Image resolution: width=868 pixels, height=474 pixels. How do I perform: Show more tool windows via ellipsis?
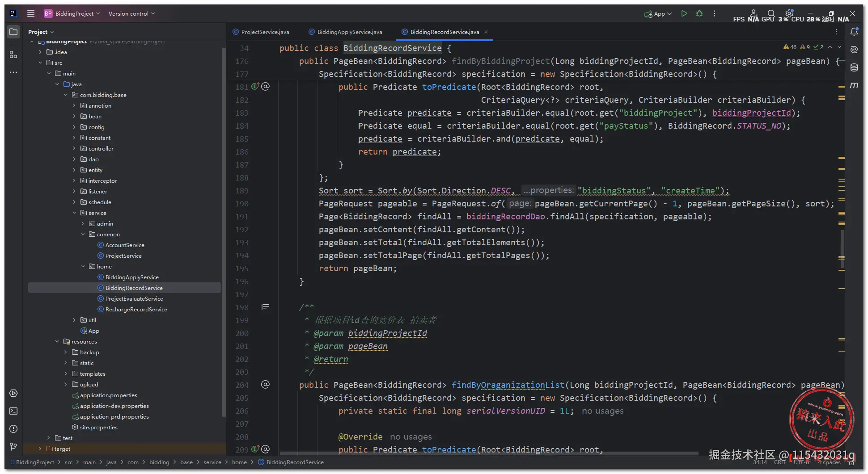coord(13,72)
